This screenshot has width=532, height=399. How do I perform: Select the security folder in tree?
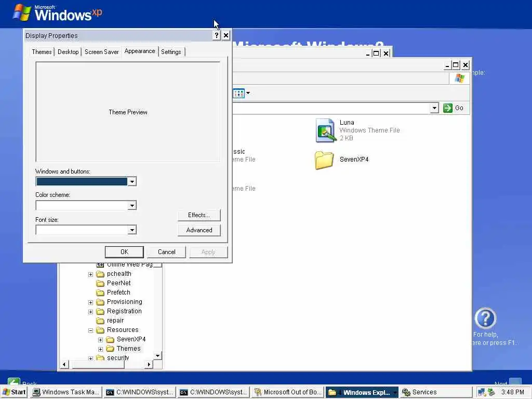click(x=118, y=357)
